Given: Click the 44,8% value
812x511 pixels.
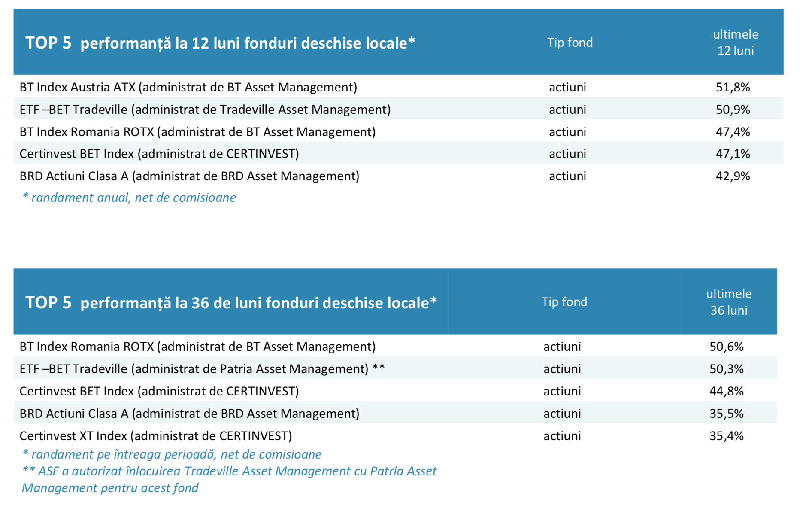Looking at the screenshot, I should click(x=726, y=391).
